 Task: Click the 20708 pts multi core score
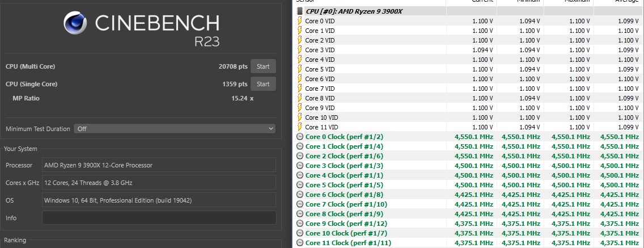(x=233, y=66)
